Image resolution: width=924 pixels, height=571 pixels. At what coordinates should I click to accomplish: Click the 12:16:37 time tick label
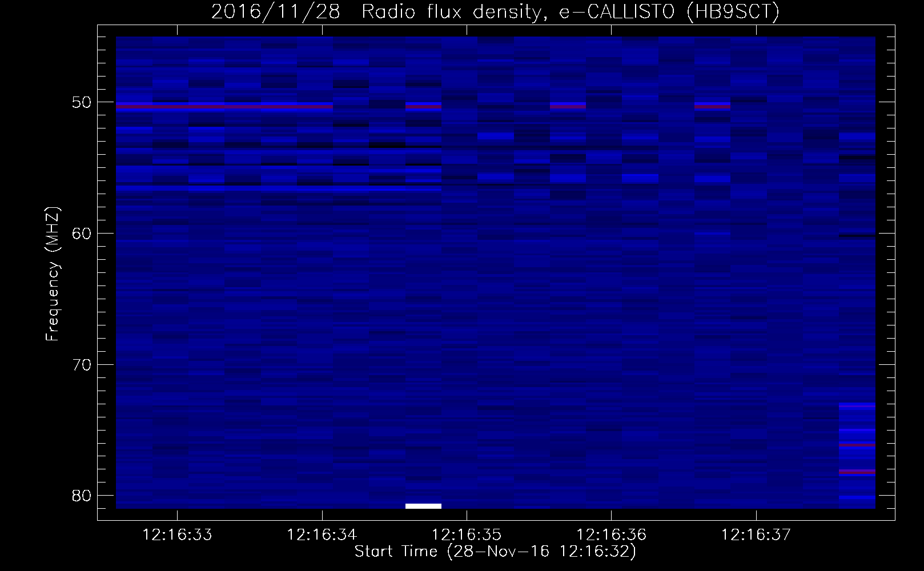[756, 534]
